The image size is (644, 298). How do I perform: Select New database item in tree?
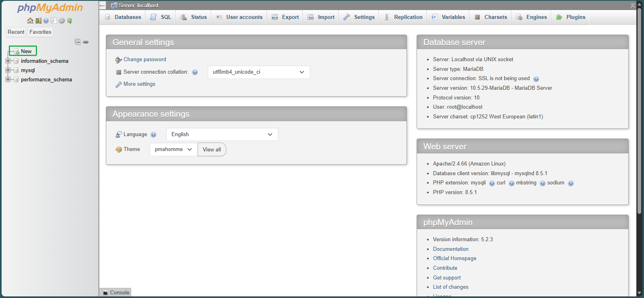pyautogui.click(x=26, y=51)
